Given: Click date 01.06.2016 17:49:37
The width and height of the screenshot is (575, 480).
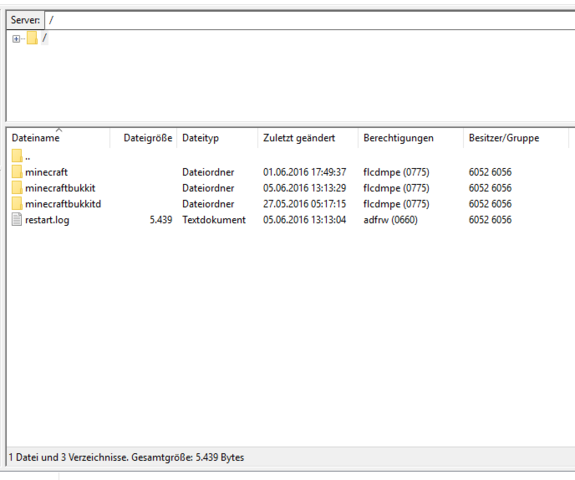Looking at the screenshot, I should [x=304, y=172].
